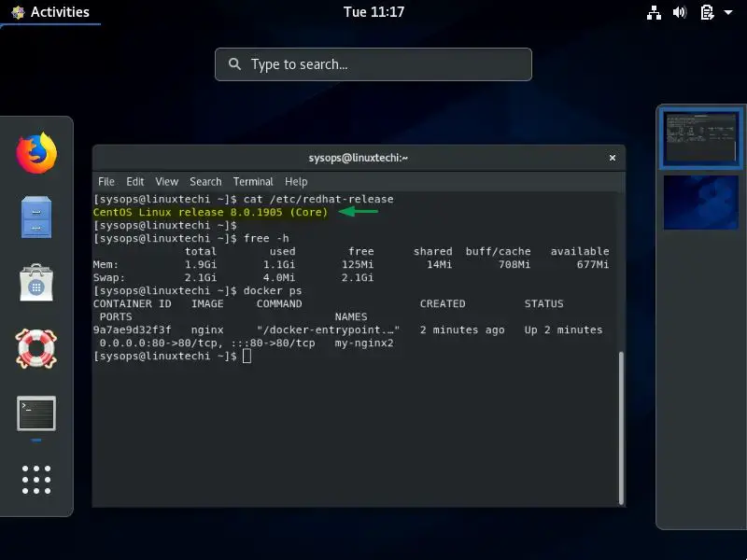Click the buff/cache column header
Image resolution: width=747 pixels, height=560 pixels.
coord(499,251)
